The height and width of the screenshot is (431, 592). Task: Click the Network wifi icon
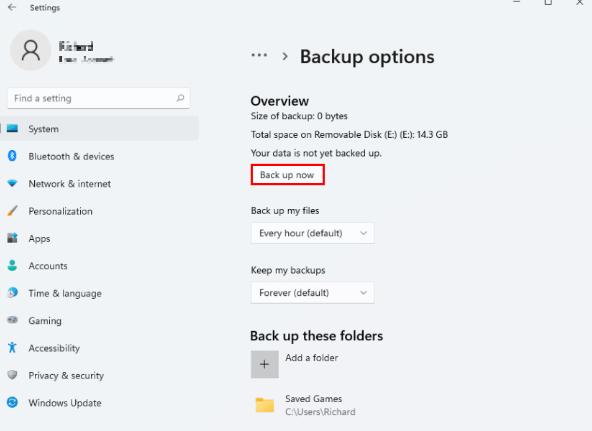click(x=12, y=183)
